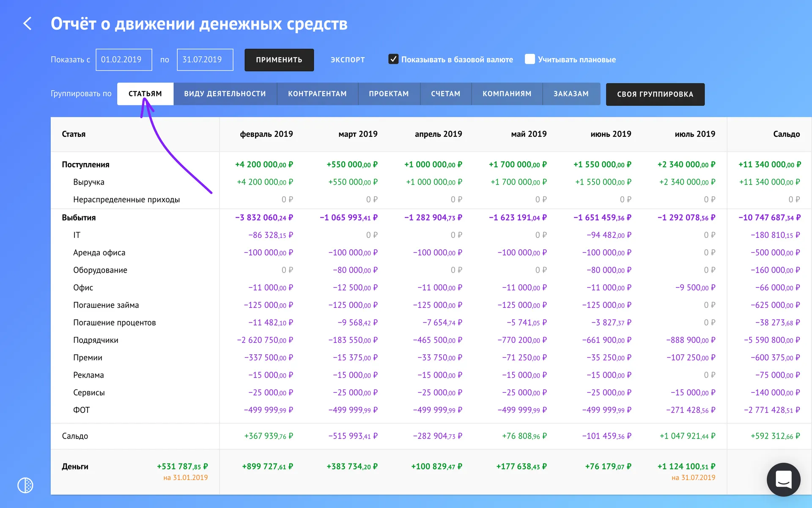Click the Выбытия row label
The width and height of the screenshot is (812, 508).
click(x=79, y=217)
